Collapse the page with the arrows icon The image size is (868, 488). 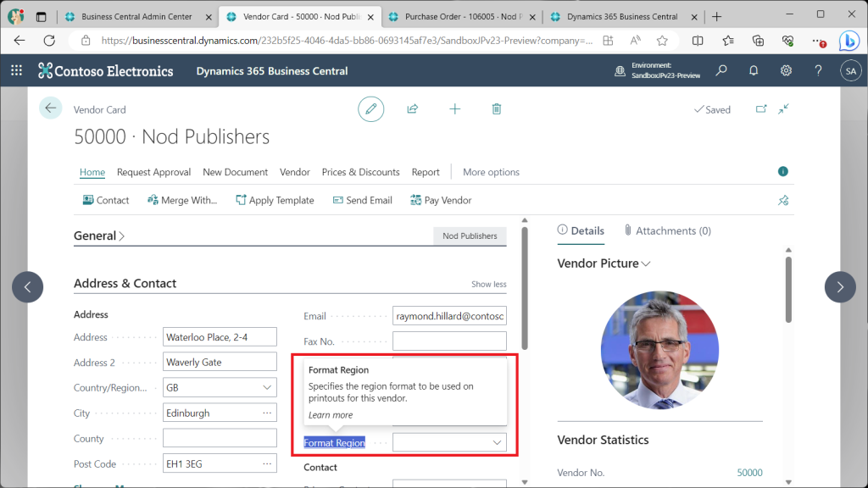click(783, 109)
